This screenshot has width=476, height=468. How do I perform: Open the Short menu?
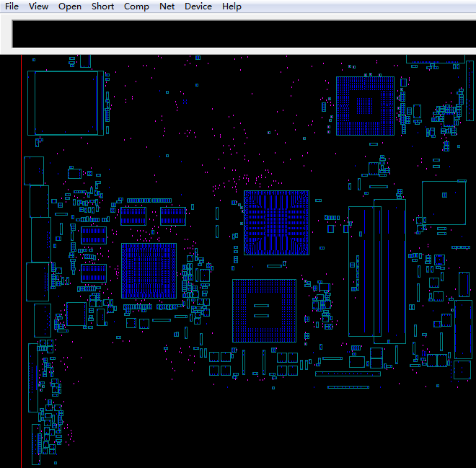pos(102,6)
